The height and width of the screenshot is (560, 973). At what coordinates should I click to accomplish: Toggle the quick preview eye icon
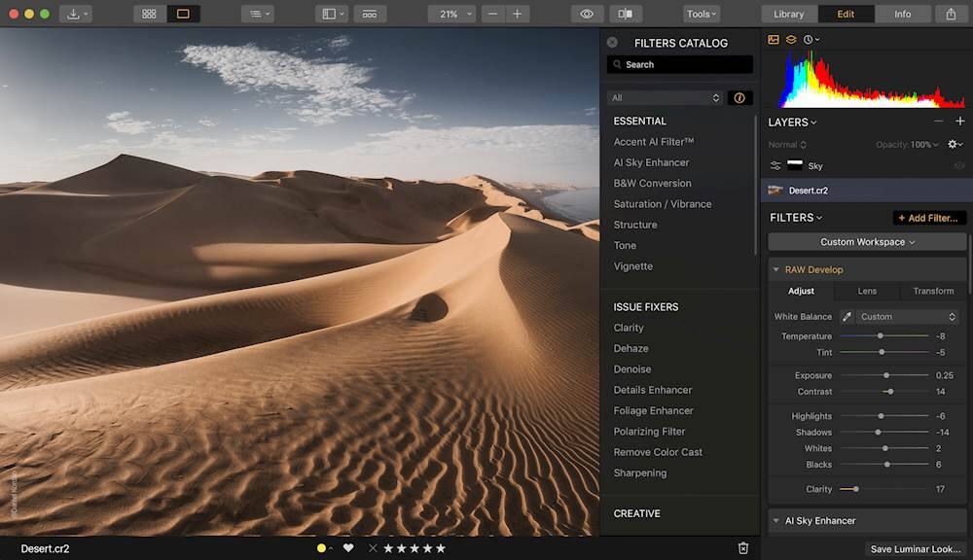(587, 14)
